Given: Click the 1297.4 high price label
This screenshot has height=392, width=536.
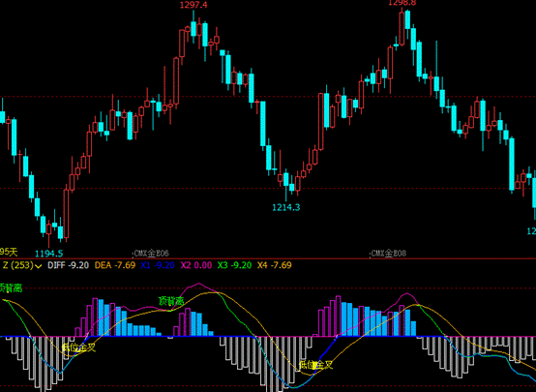Looking at the screenshot, I should [194, 5].
